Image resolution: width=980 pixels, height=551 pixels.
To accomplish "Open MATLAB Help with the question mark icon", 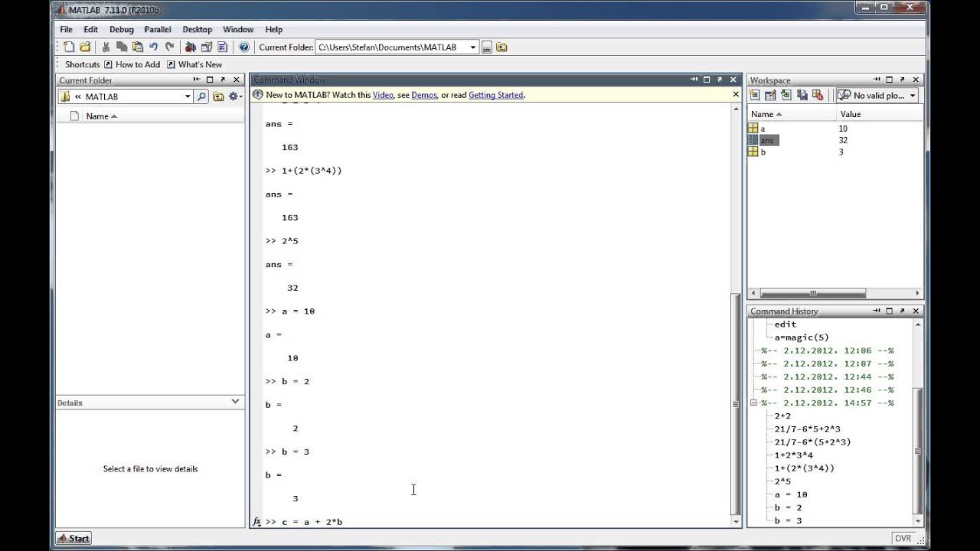I will pyautogui.click(x=244, y=47).
